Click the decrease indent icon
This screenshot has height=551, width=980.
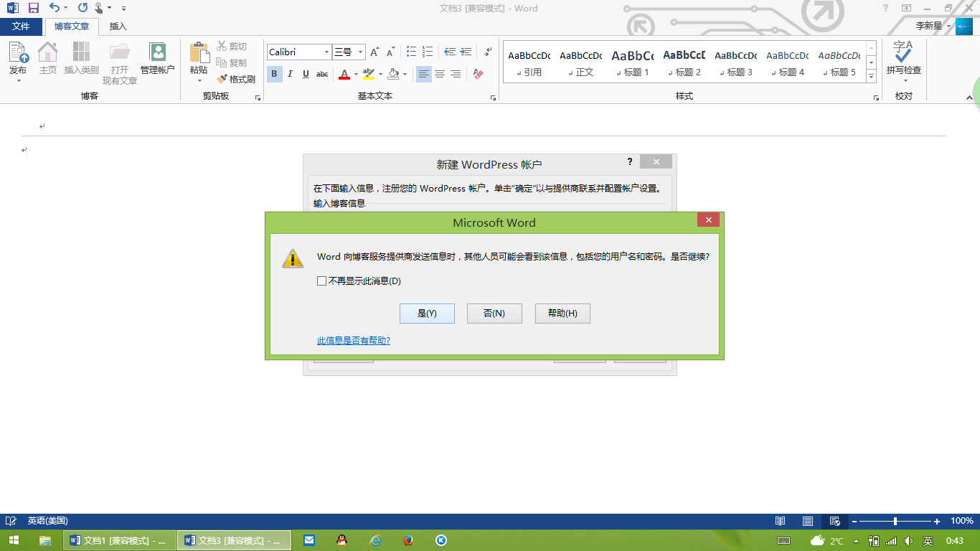tap(450, 52)
